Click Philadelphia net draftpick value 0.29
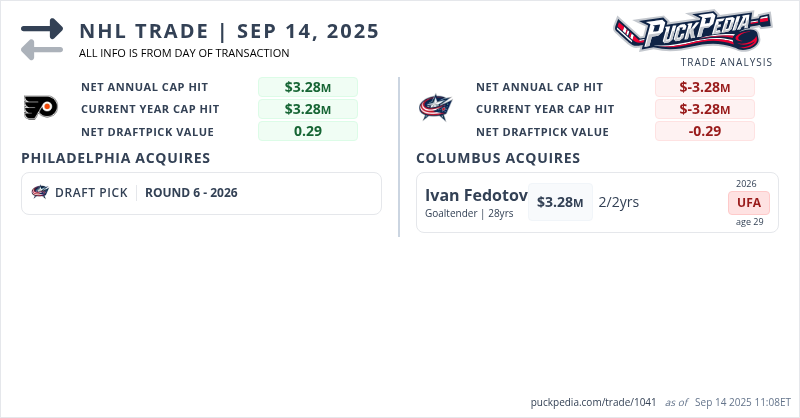Viewport: 800px width, 418px height. (x=308, y=131)
